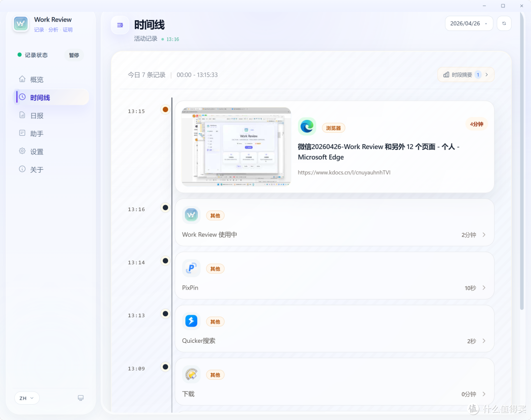531x420 pixels.
Task: Click 其他 tag on Work Review 使用中 record
Action: click(215, 216)
